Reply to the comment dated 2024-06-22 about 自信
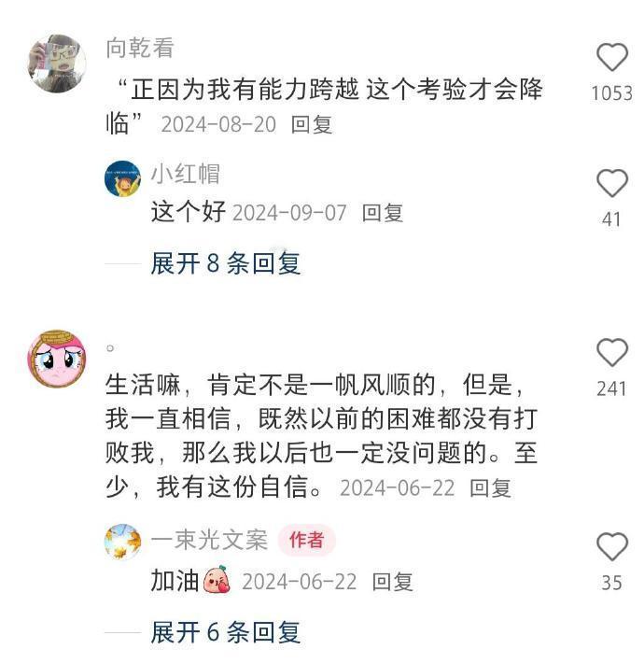644x663 pixels. click(490, 488)
